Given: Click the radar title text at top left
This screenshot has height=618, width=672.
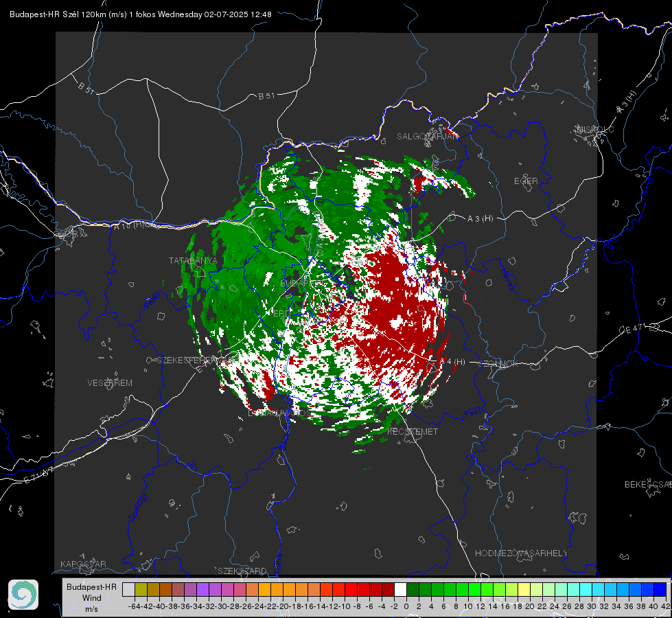Looking at the screenshot, I should 141,14.
